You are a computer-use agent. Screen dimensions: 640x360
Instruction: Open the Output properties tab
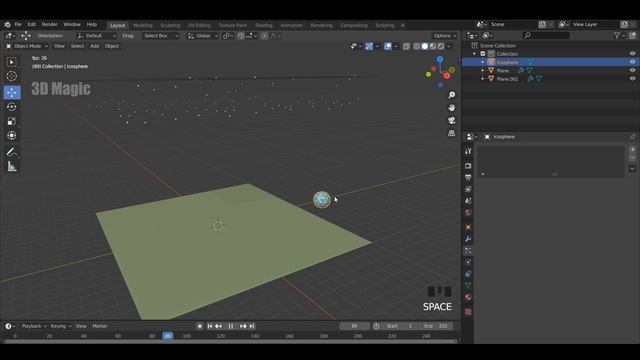[x=468, y=177]
